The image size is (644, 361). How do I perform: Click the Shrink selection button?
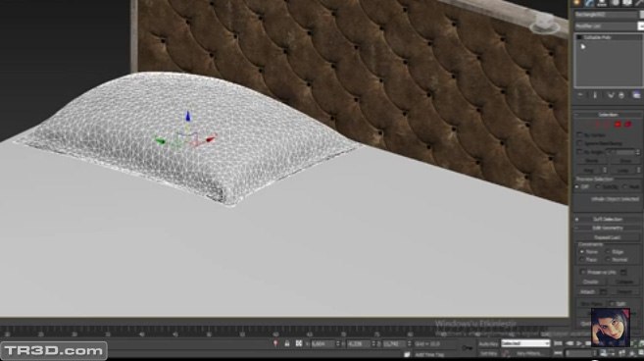point(591,161)
